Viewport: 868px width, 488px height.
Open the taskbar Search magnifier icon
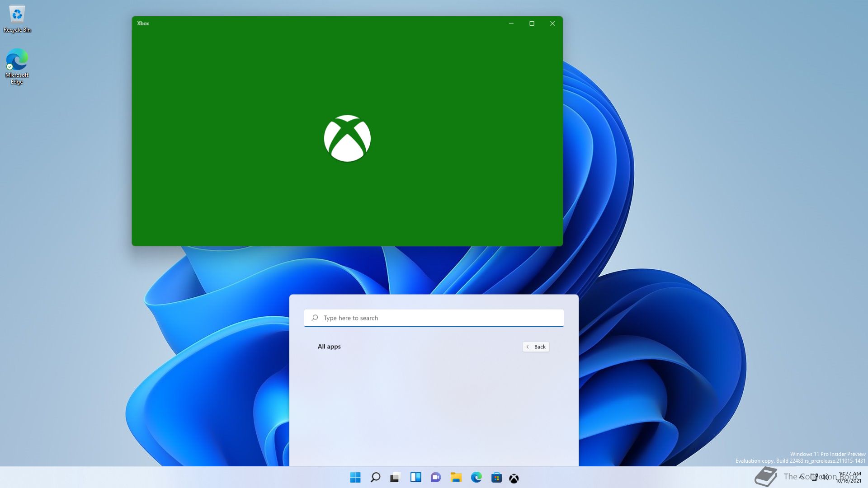pyautogui.click(x=375, y=478)
